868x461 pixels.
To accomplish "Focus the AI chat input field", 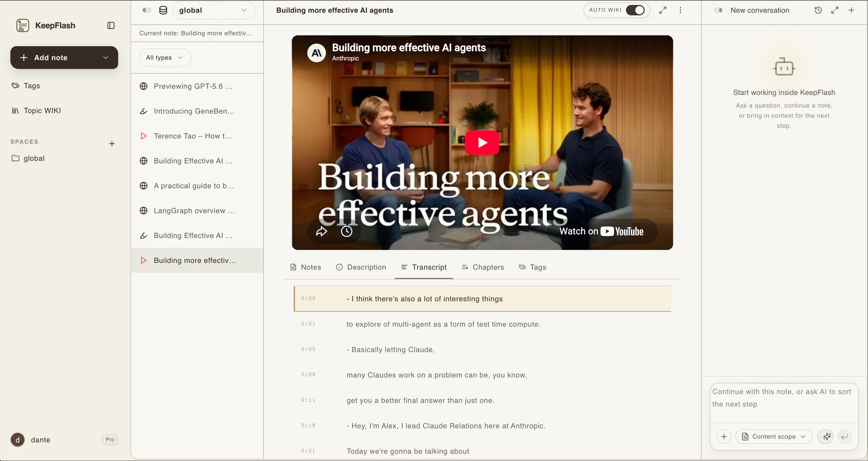I will coord(784,402).
